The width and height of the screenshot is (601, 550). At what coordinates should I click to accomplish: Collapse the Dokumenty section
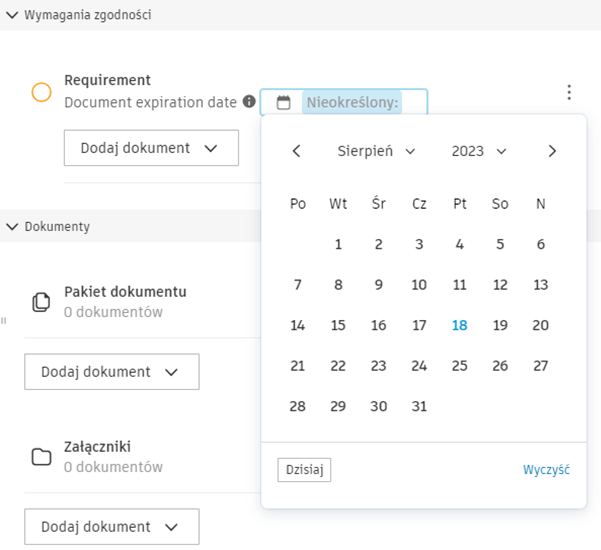pos(12,226)
